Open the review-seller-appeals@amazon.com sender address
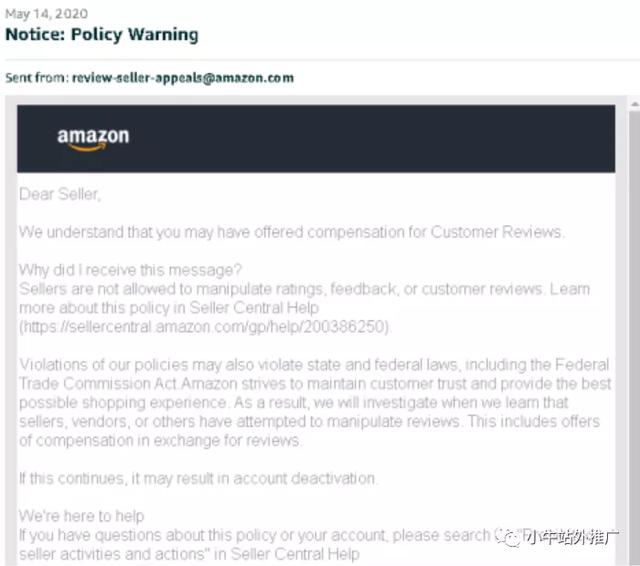Viewport: 640px width, 566px height. point(183,78)
